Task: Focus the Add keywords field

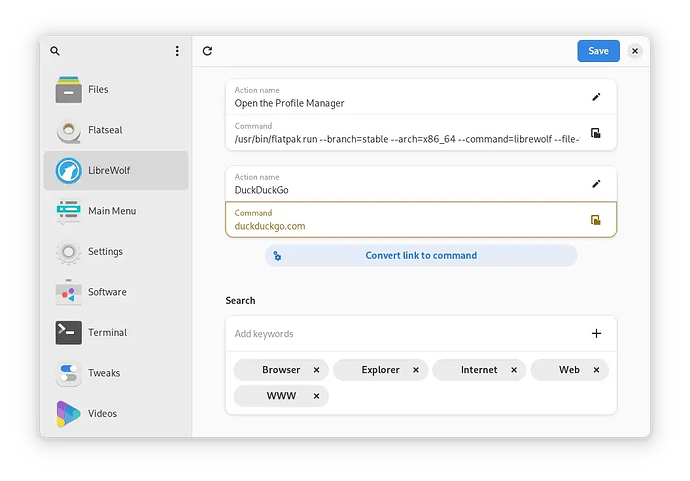Action: 421,334
